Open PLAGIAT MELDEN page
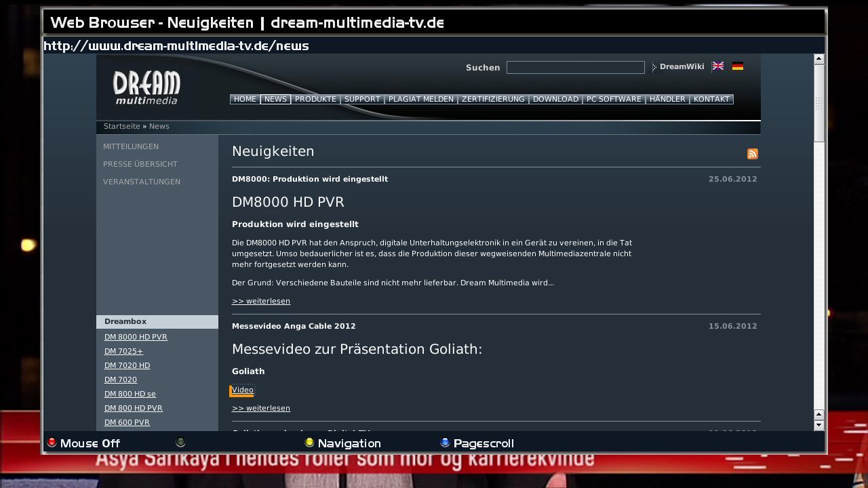 (x=421, y=99)
